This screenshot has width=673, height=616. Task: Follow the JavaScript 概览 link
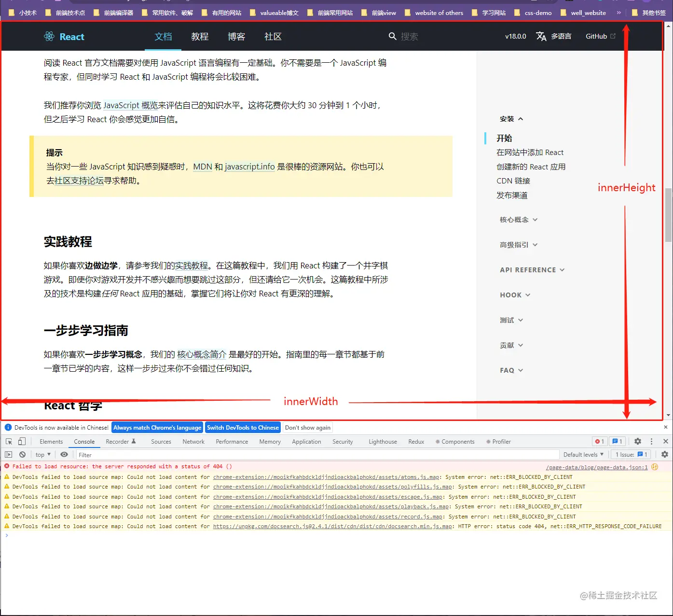coord(131,105)
